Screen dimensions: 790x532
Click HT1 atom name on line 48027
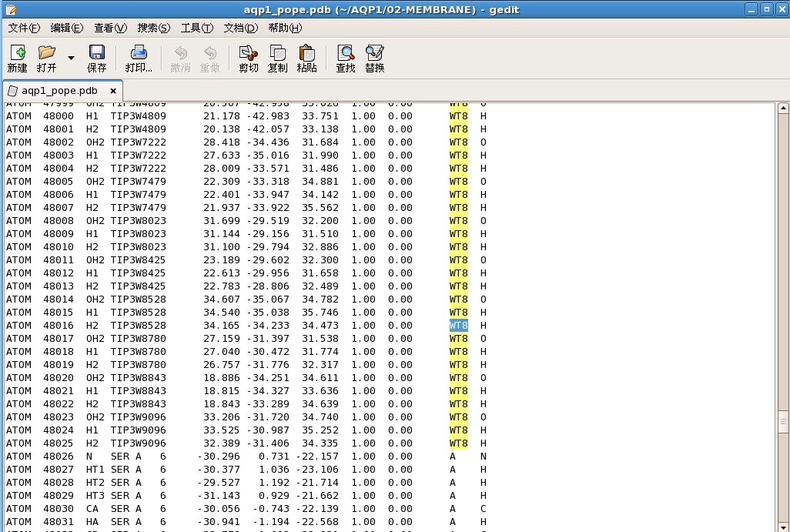click(x=95, y=470)
